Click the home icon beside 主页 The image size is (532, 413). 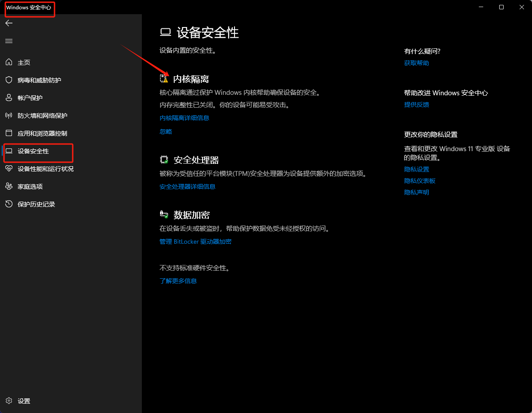(9, 62)
